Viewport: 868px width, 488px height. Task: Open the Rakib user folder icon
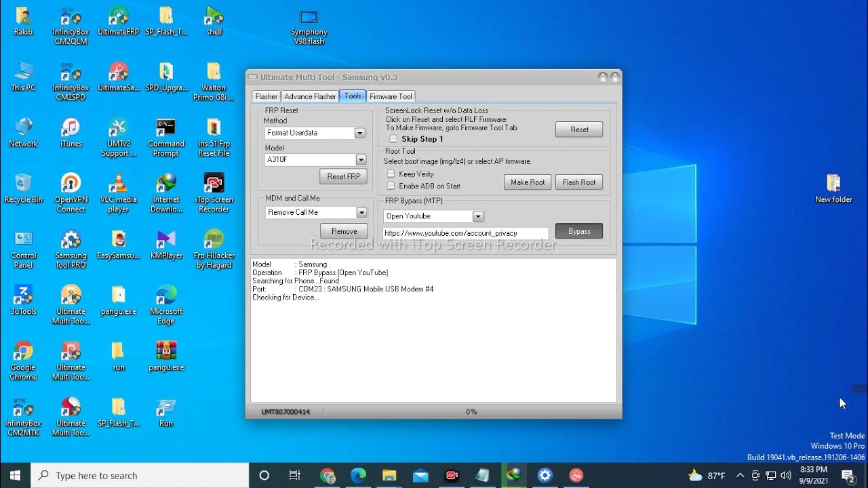(x=23, y=21)
